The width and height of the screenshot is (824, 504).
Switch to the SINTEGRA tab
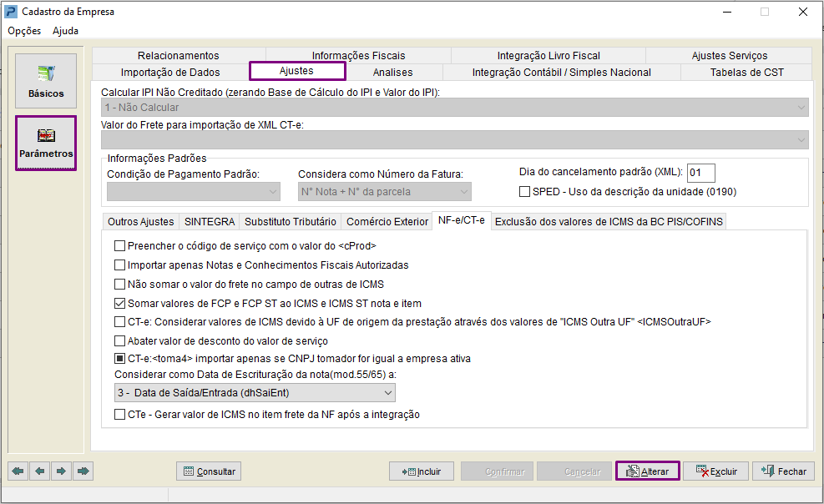point(210,222)
